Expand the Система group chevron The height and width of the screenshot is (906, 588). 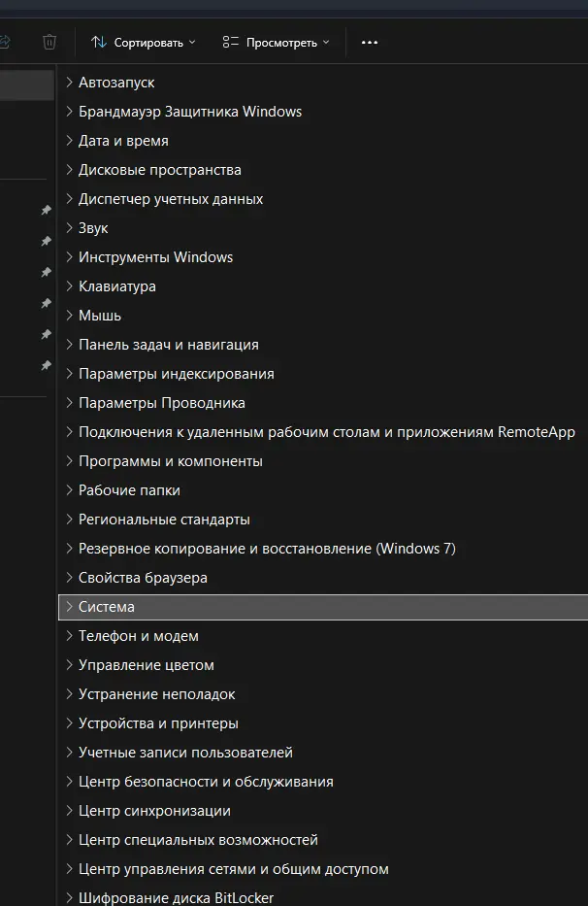[x=69, y=607]
